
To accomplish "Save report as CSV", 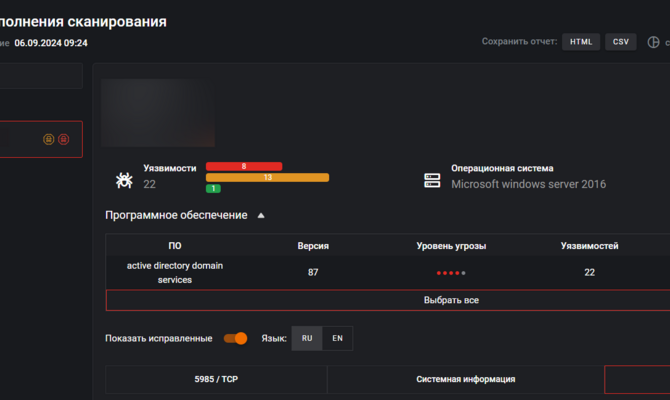I will 620,42.
